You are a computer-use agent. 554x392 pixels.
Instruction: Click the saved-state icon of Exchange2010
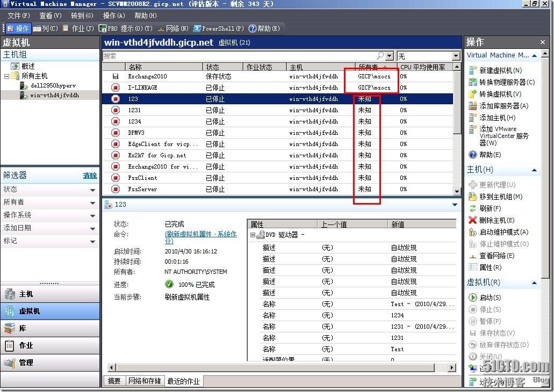pyautogui.click(x=116, y=76)
